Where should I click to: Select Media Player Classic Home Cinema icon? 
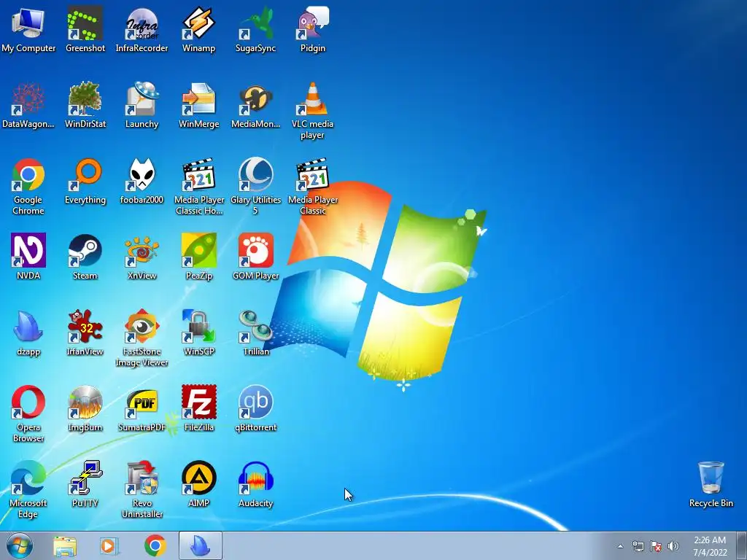click(x=198, y=175)
